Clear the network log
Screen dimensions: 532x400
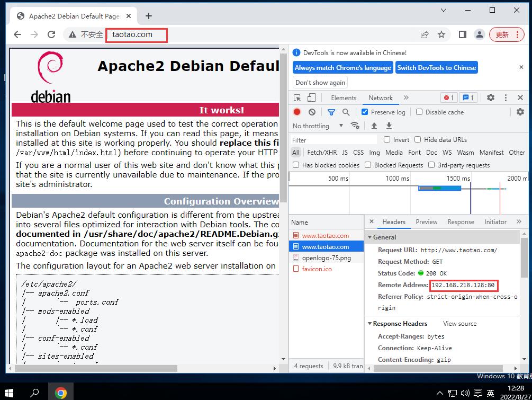(x=312, y=112)
